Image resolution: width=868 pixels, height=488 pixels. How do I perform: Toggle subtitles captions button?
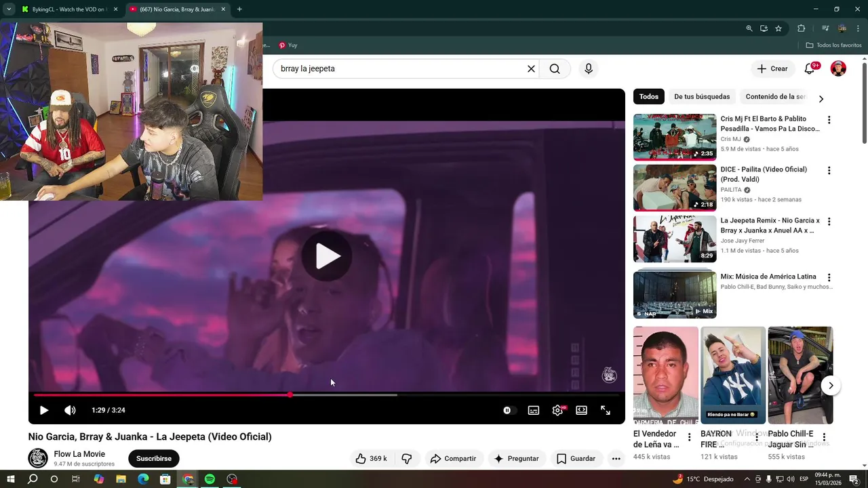pyautogui.click(x=534, y=410)
